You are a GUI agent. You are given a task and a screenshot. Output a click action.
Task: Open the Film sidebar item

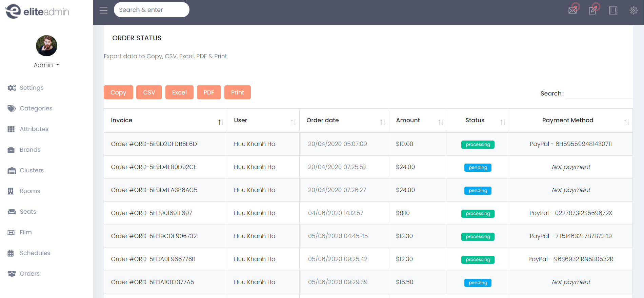[x=25, y=232]
